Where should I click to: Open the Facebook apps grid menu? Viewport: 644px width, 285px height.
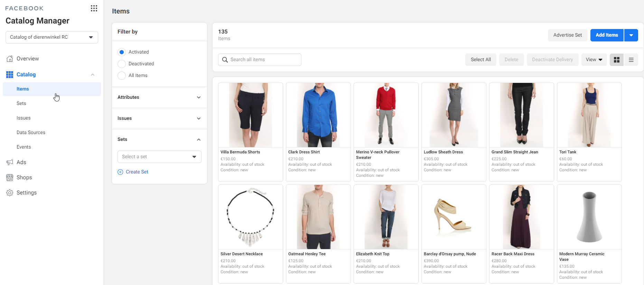click(94, 8)
